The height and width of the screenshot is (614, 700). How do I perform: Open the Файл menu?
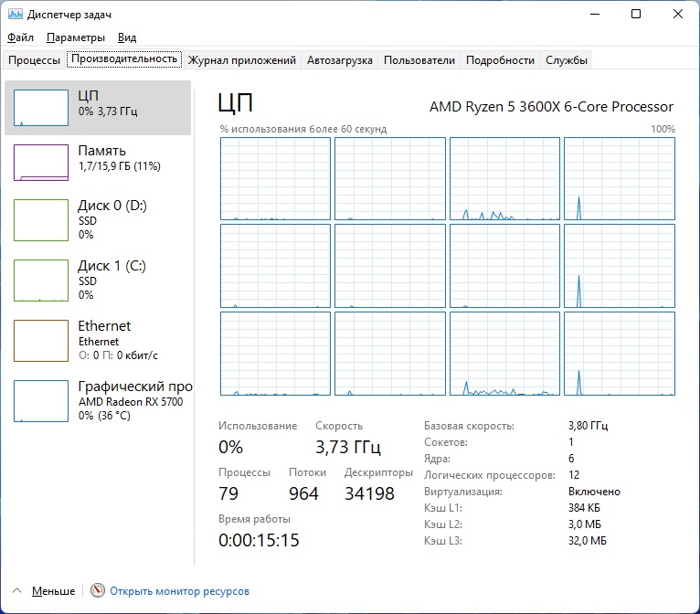tap(20, 37)
